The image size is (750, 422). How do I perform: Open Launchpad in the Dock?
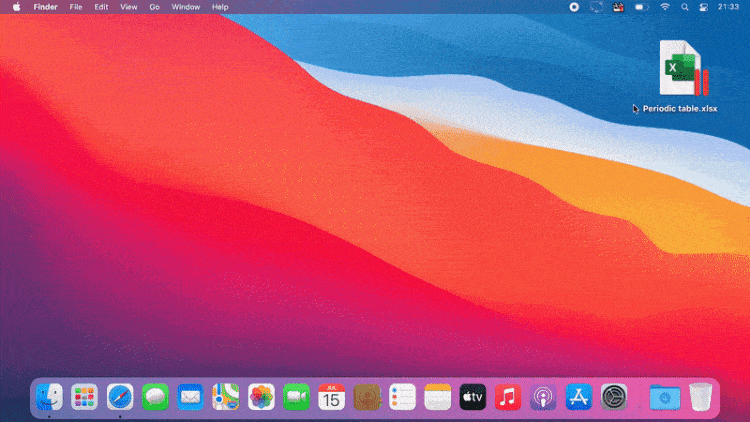point(84,397)
